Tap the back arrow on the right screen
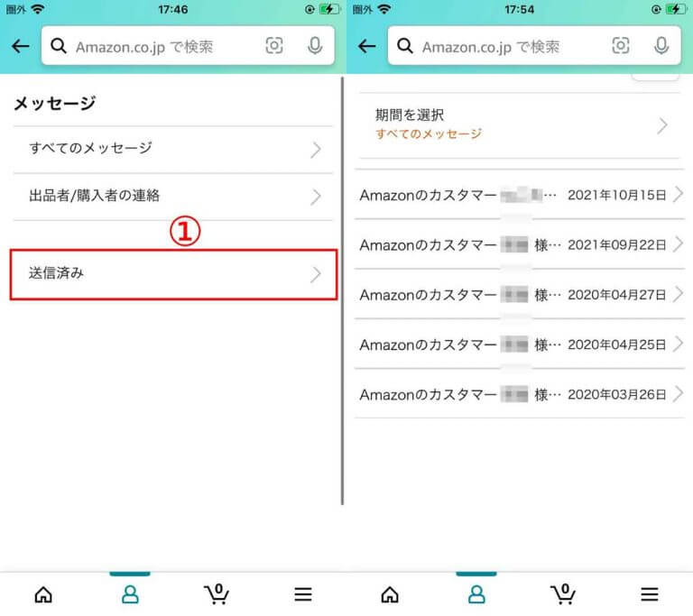The height and width of the screenshot is (616, 693). pyautogui.click(x=366, y=47)
